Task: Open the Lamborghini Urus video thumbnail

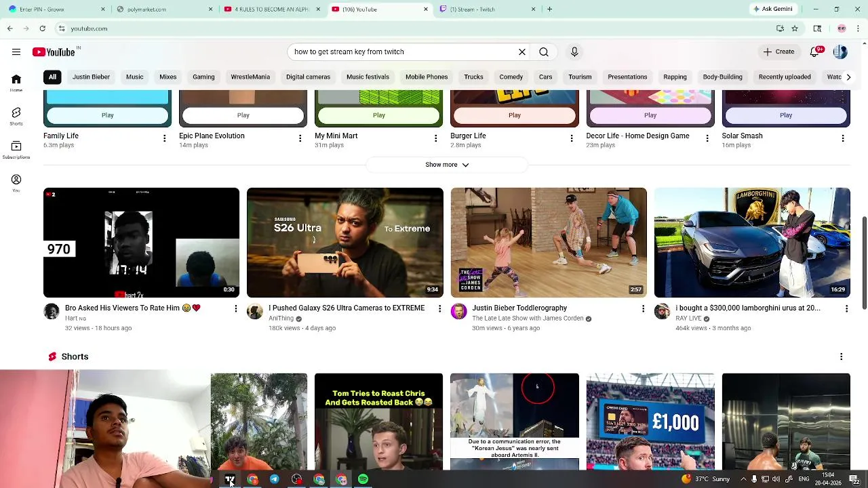Action: 752,243
